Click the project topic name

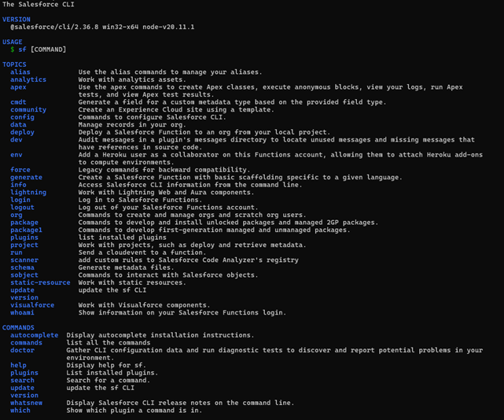(24, 245)
